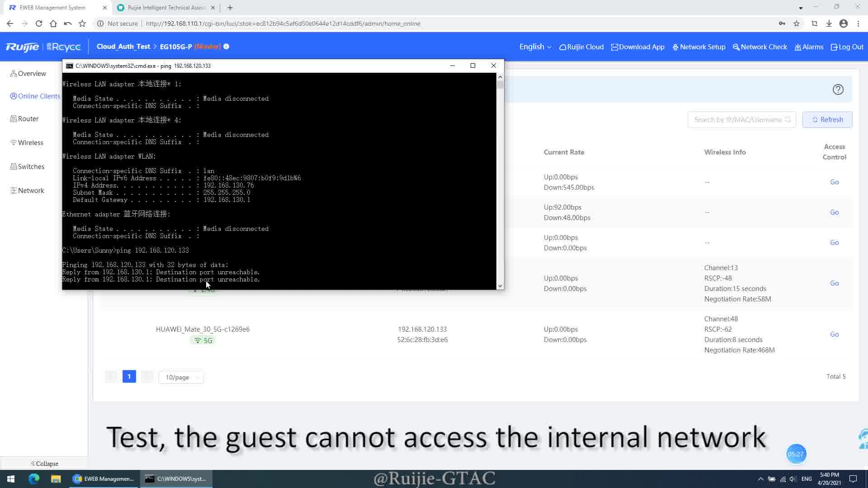The height and width of the screenshot is (488, 868).
Task: Close the Ruijie Intelligent Technical Assistant tab
Action: coord(213,8)
